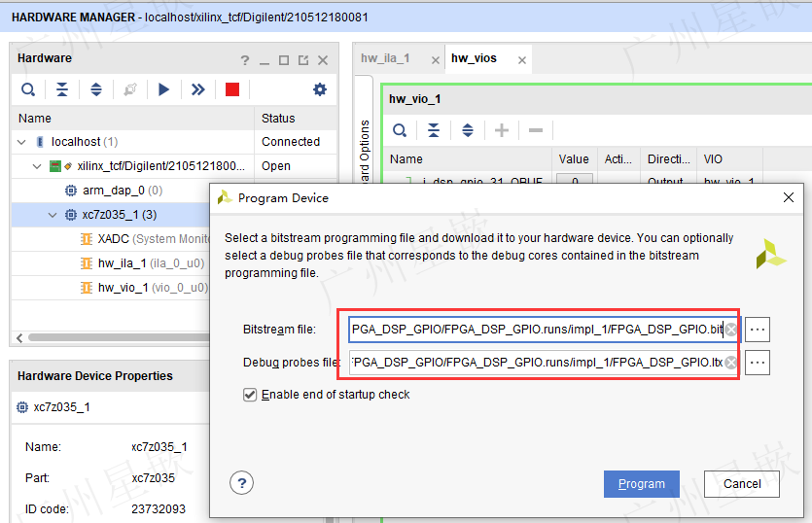The image size is (812, 523).
Task: Open Hardware panel settings gear
Action: pos(320,89)
